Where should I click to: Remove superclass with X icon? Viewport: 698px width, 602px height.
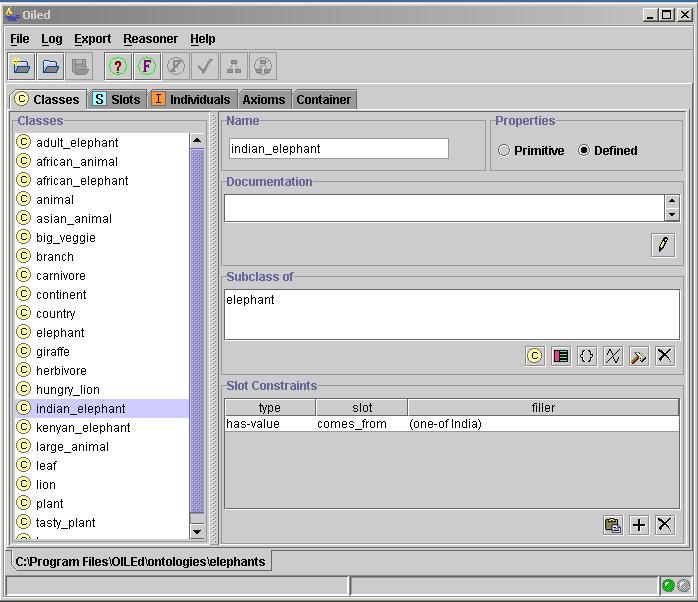pos(665,356)
